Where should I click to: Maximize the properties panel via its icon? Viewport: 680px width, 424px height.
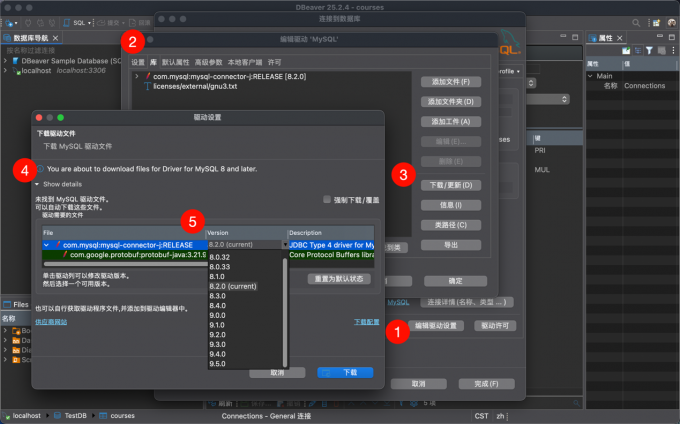click(x=671, y=37)
